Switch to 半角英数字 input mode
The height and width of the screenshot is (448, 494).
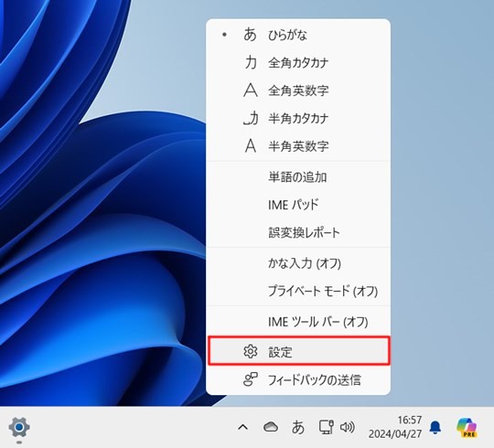(298, 145)
